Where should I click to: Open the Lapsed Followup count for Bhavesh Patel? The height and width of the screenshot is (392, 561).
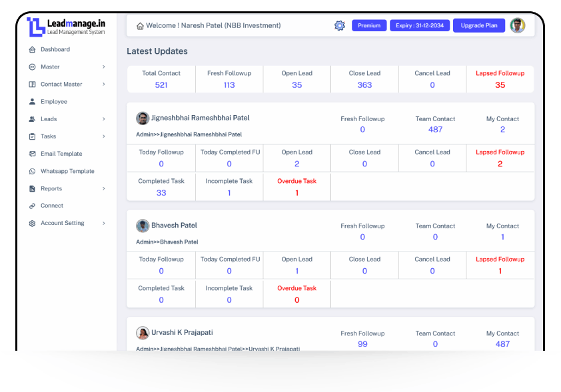(500, 265)
